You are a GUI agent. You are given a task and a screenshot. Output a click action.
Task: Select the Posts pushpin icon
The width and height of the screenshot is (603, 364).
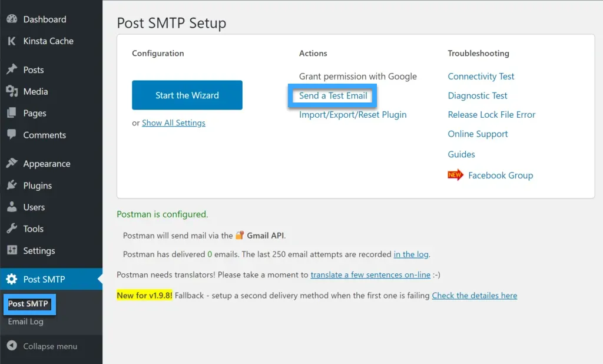coord(13,70)
